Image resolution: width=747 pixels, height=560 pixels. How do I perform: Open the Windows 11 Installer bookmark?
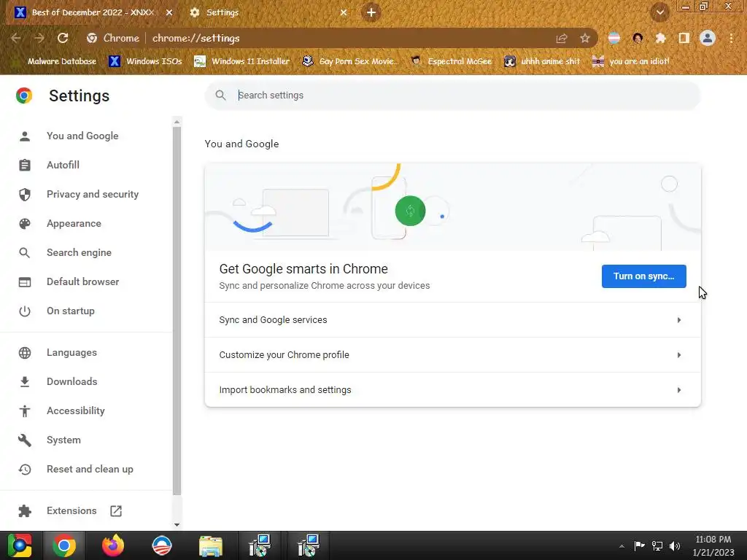(242, 61)
